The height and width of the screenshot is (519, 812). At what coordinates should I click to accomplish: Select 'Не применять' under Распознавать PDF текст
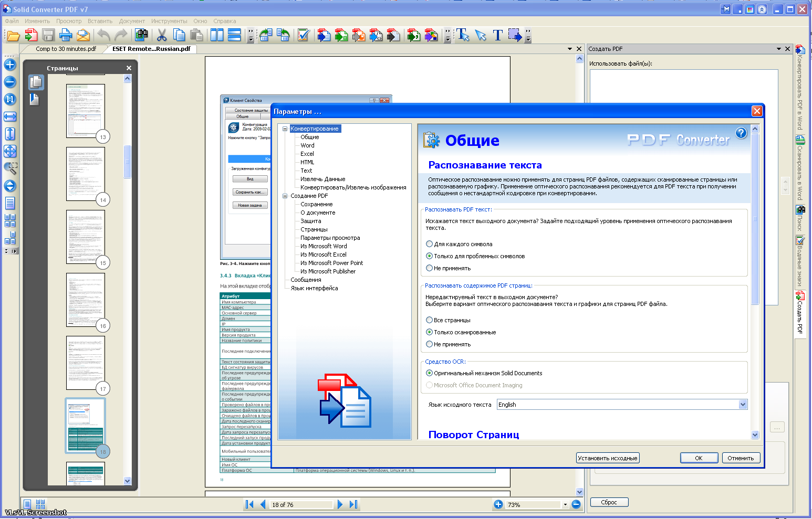click(x=430, y=268)
